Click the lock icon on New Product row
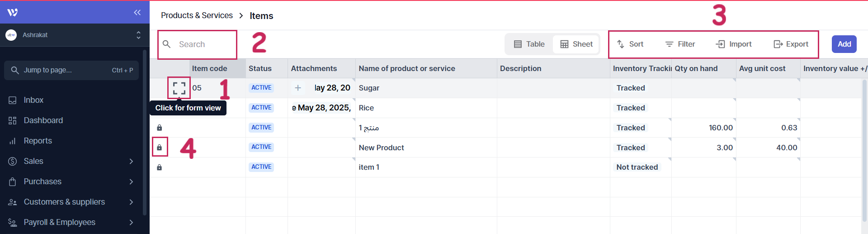 click(160, 148)
